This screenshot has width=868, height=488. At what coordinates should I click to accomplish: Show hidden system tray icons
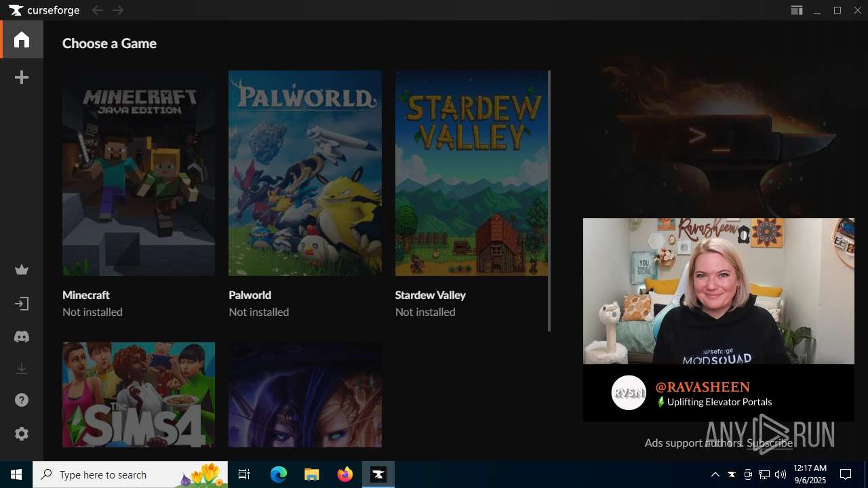715,474
